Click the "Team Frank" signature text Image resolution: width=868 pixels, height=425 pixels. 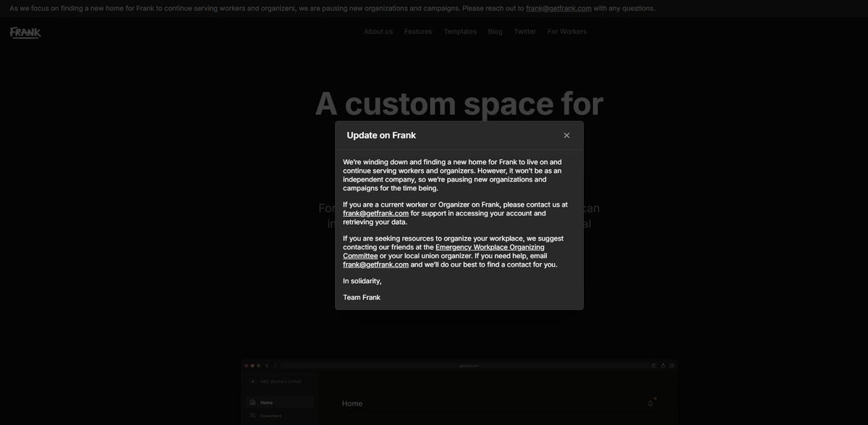(x=362, y=298)
